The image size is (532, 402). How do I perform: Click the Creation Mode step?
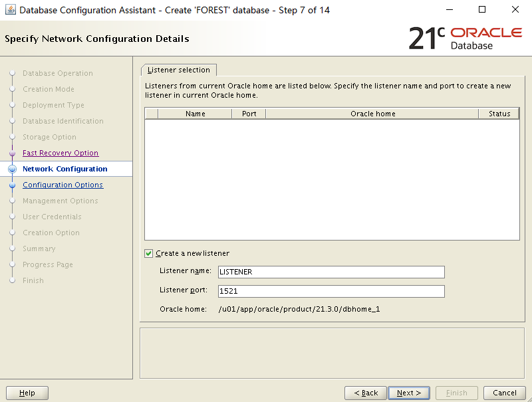point(48,89)
